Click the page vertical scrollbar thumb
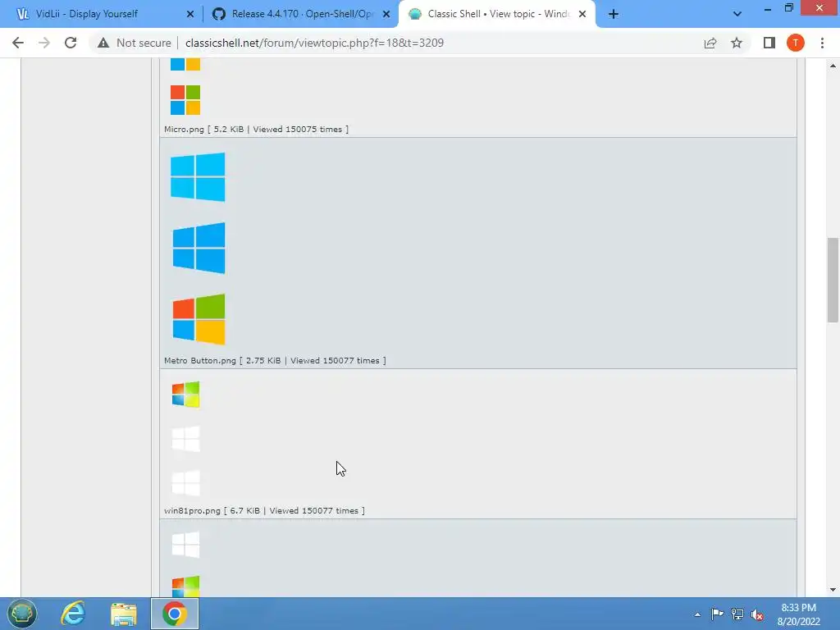840x630 pixels. tap(833, 280)
